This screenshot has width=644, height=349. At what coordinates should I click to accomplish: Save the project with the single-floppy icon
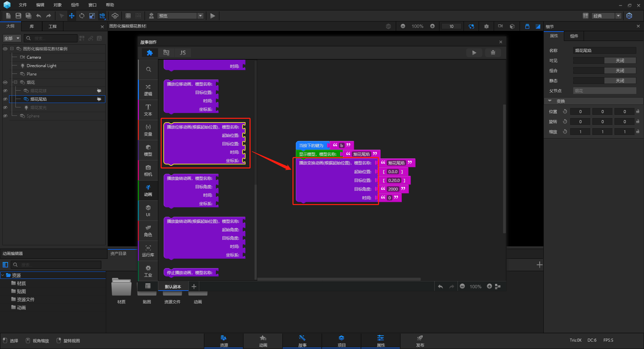tap(18, 16)
